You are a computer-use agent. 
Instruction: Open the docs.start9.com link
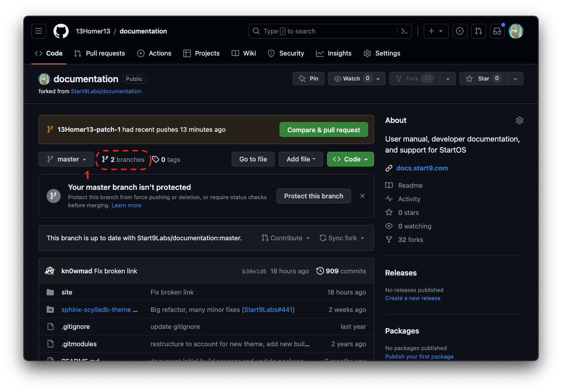coord(422,168)
